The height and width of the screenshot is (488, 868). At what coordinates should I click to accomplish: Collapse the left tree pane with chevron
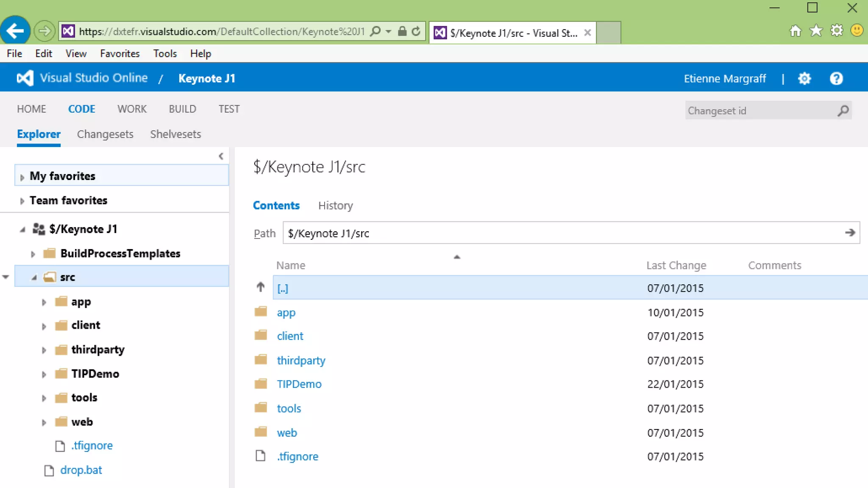pyautogui.click(x=221, y=156)
